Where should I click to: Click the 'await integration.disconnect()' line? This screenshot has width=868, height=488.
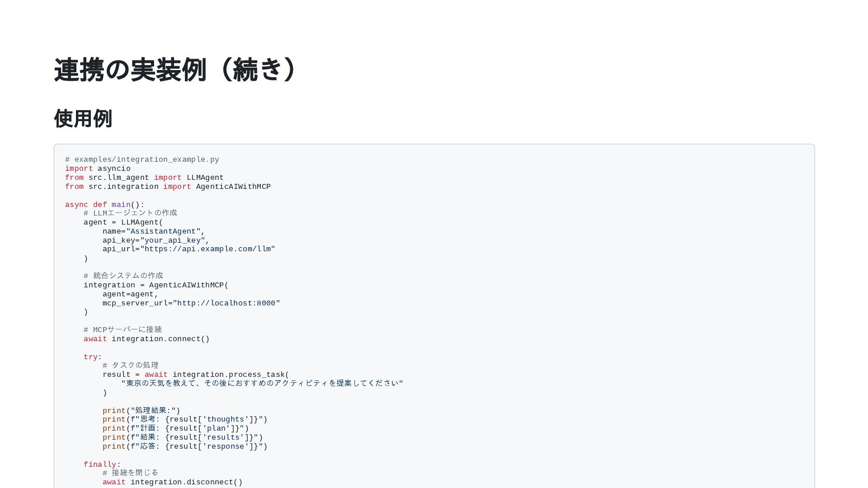coord(172,482)
